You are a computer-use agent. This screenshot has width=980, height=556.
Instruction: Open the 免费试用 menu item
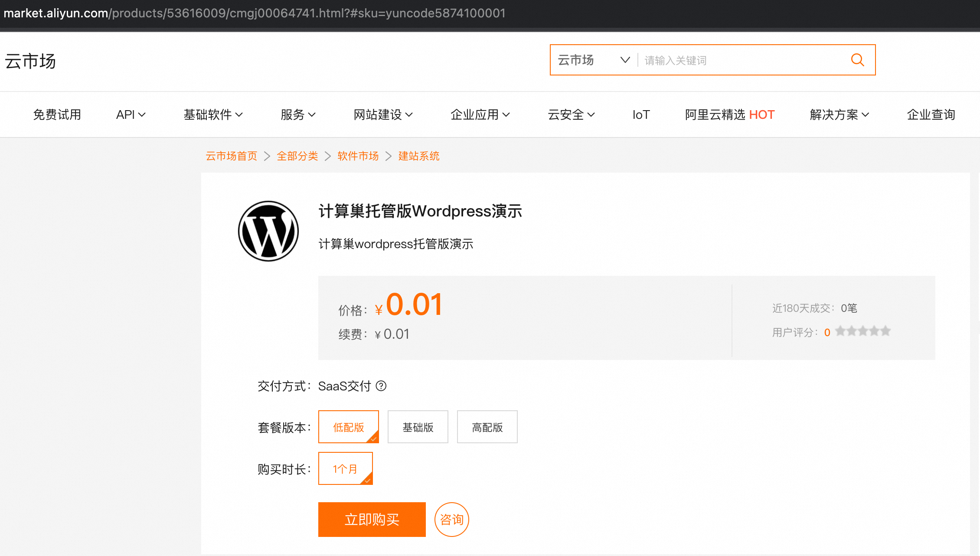click(57, 114)
